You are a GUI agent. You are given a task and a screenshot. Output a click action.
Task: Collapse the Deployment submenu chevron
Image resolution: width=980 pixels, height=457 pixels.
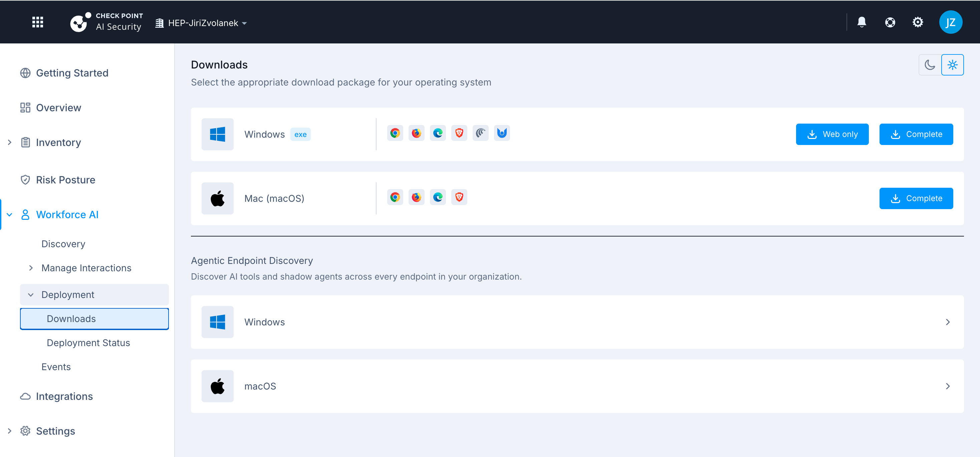(31, 295)
